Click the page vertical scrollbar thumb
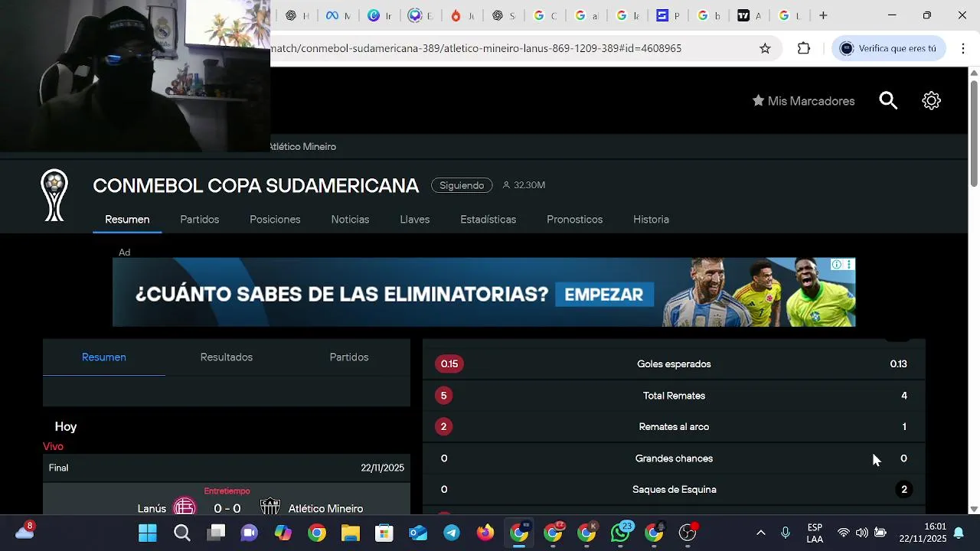980x551 pixels. click(974, 132)
